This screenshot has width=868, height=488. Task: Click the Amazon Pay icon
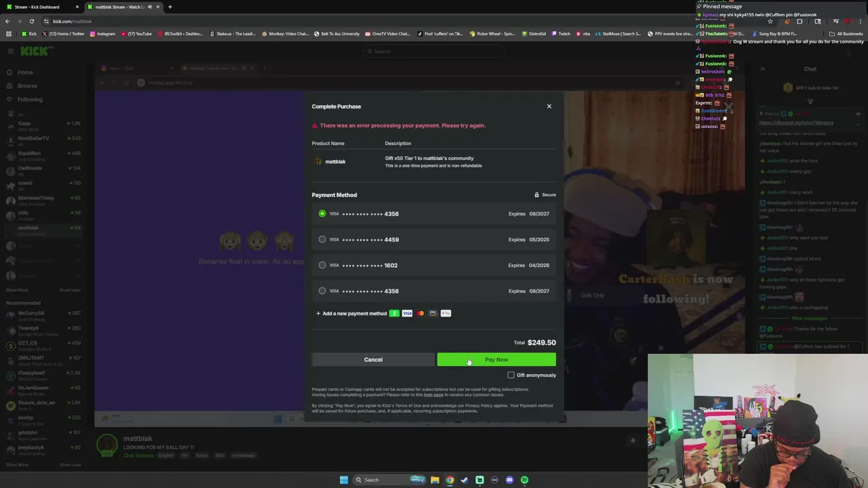coord(433,313)
